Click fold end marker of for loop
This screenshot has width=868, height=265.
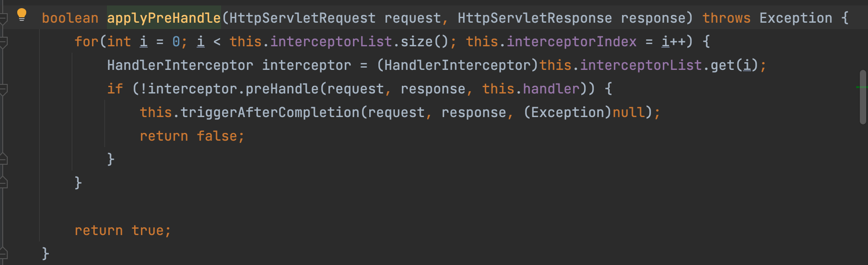[3, 182]
